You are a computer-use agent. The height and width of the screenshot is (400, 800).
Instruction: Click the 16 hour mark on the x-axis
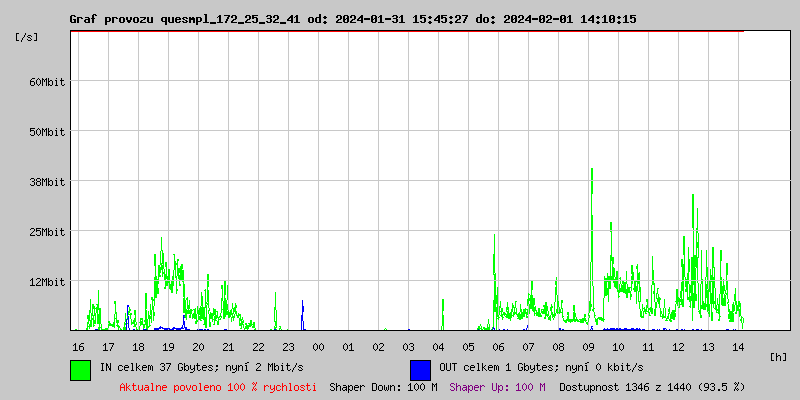[x=78, y=347]
